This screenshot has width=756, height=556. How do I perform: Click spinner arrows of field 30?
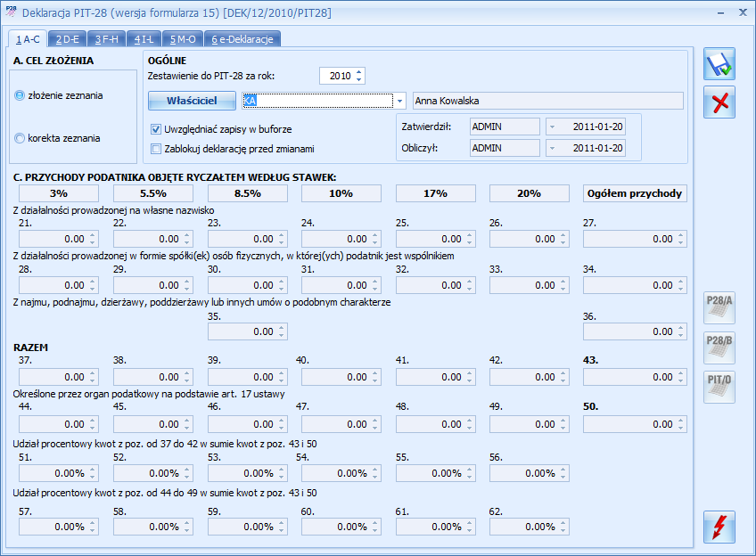pos(282,285)
